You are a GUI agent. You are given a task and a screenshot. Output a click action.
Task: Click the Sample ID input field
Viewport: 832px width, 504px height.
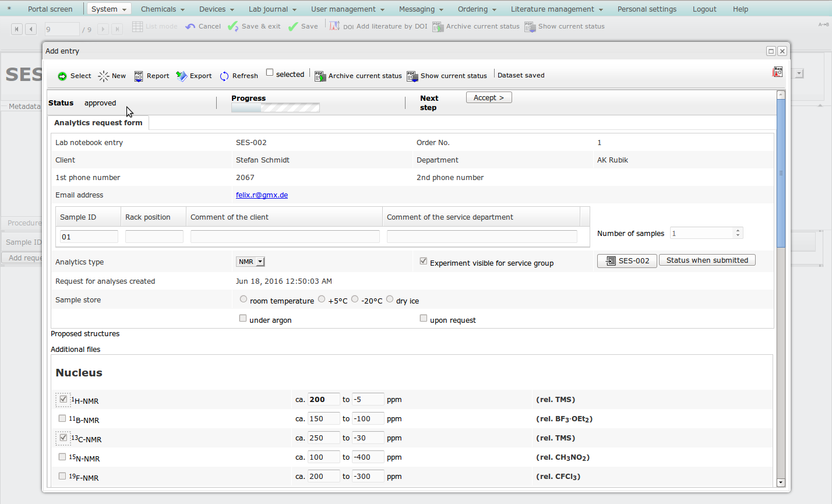pyautogui.click(x=89, y=237)
